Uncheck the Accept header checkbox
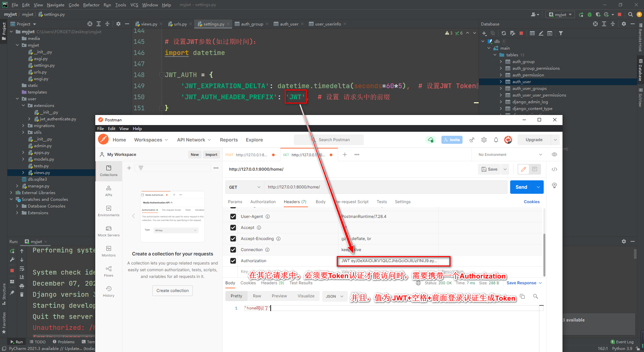The height and width of the screenshot is (352, 644). click(233, 228)
